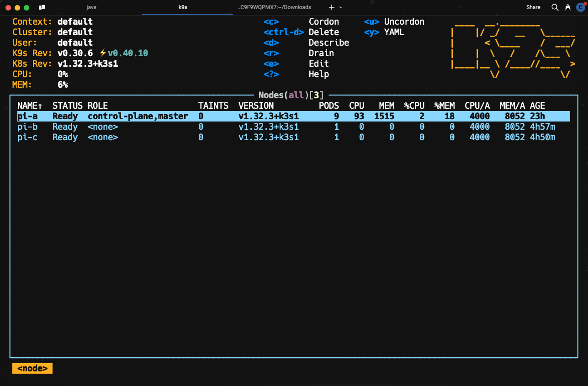Image resolution: width=588 pixels, height=386 pixels.
Task: Click the TAINTS column header
Action: pos(213,106)
